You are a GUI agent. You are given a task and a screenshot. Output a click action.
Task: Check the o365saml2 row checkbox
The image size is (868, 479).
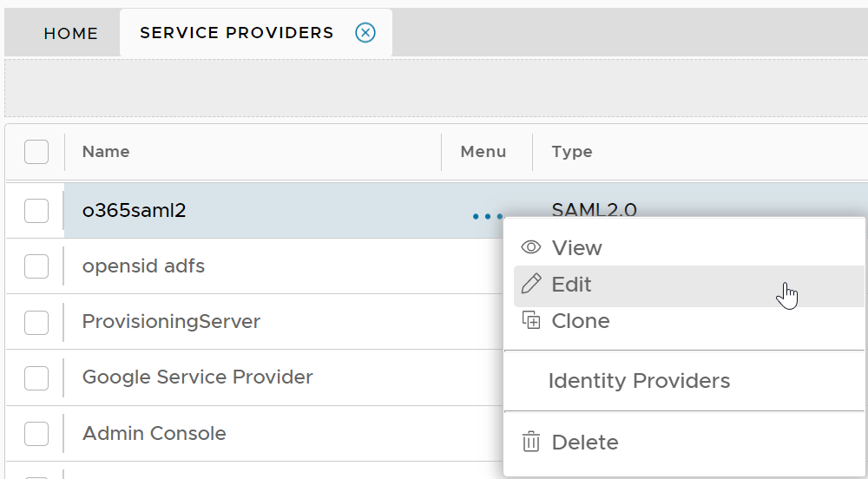click(x=36, y=210)
